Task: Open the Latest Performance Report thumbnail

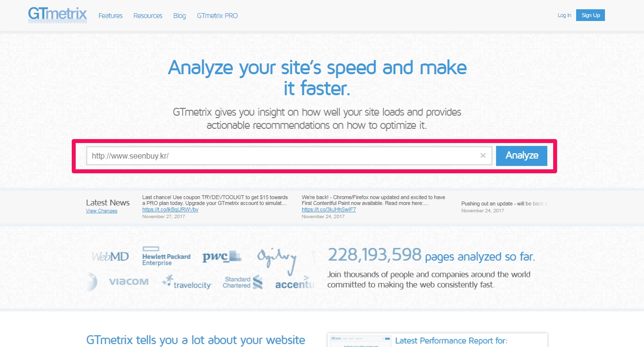Action: click(x=359, y=340)
